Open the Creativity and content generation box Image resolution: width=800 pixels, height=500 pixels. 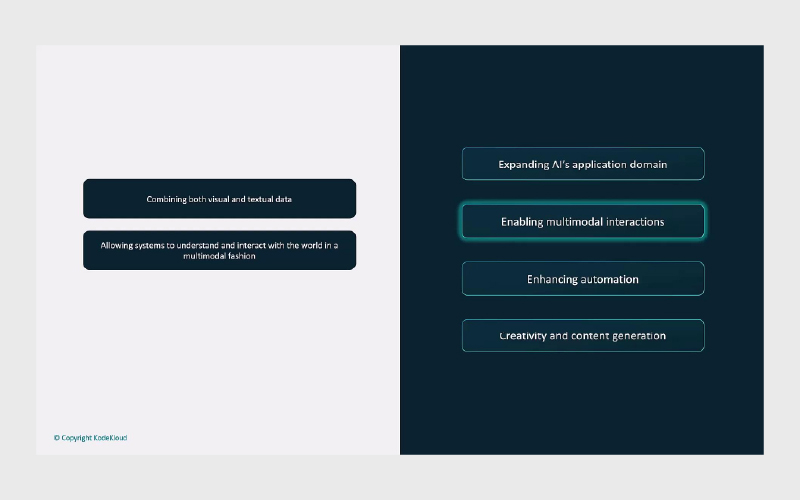pos(583,336)
